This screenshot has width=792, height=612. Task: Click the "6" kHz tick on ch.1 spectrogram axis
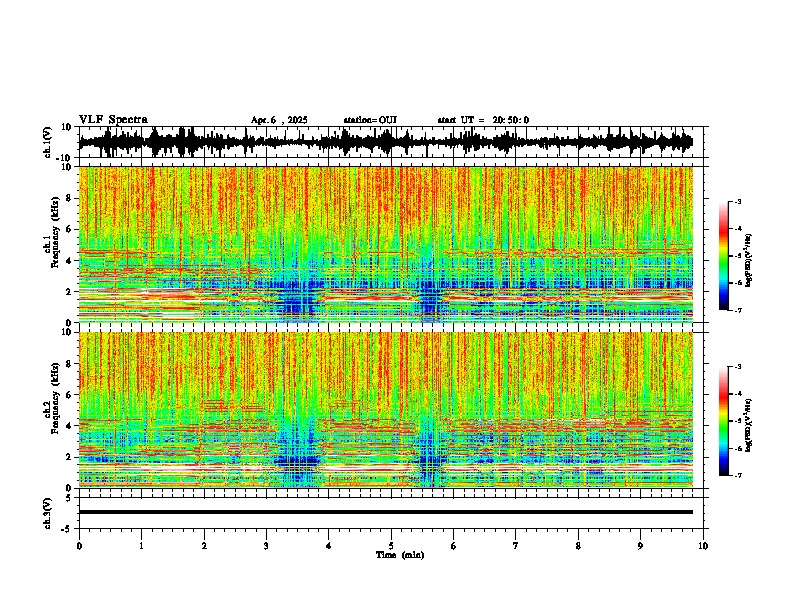[x=71, y=229]
